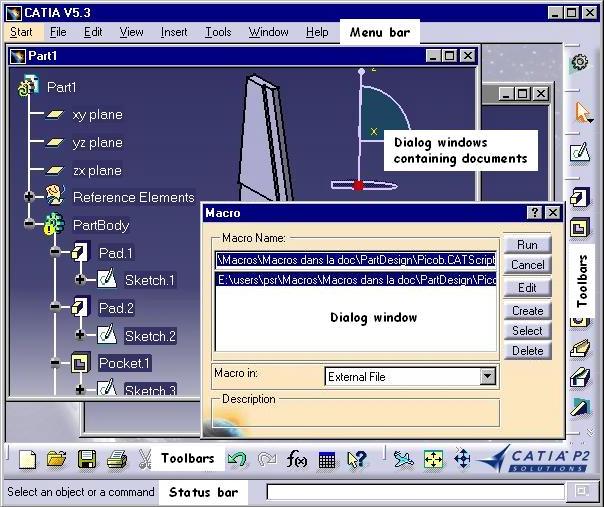Click Run in the Macro dialog

527,244
